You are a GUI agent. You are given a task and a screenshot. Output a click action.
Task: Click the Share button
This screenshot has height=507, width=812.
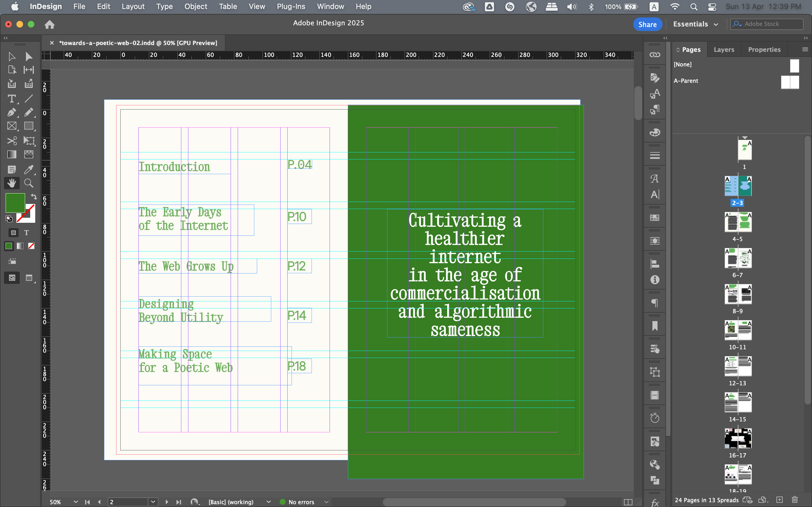tap(647, 24)
